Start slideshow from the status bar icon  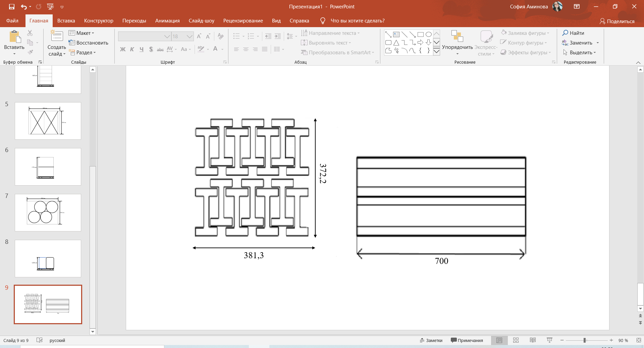549,340
